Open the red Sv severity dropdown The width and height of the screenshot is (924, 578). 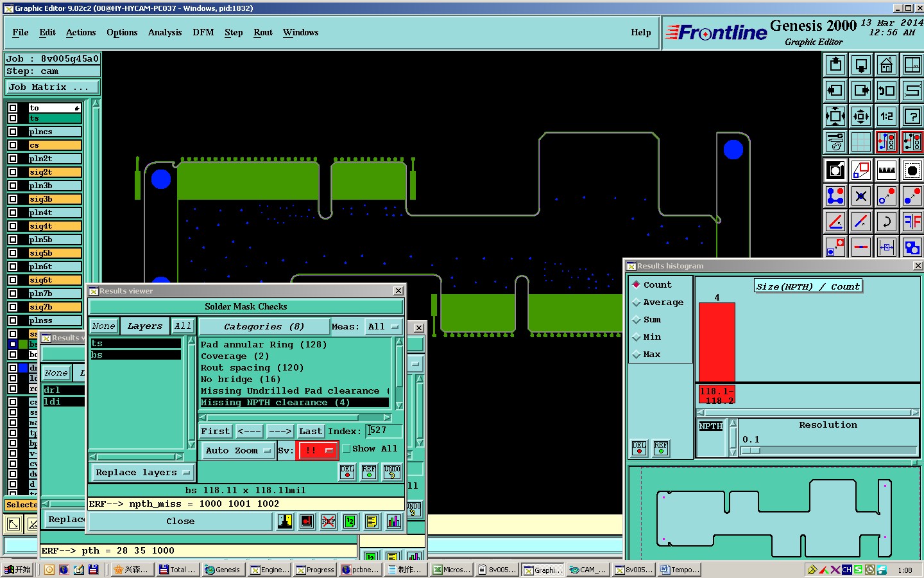coord(318,450)
